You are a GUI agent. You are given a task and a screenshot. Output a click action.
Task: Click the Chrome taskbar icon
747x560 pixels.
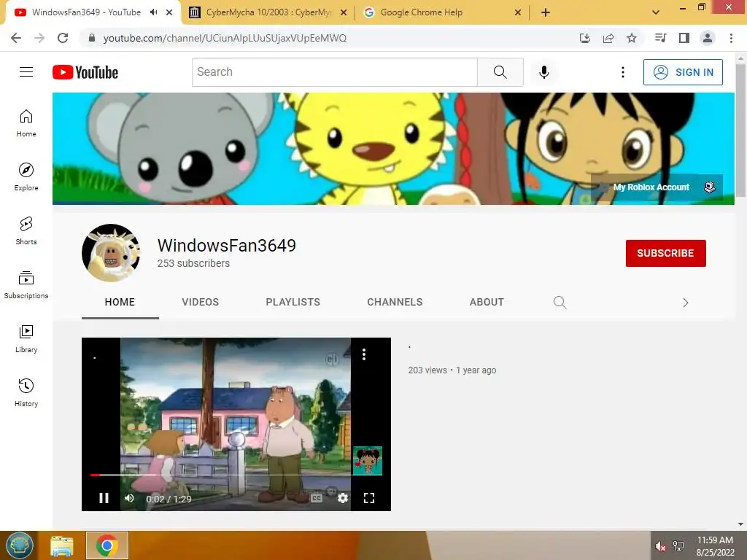tap(107, 545)
